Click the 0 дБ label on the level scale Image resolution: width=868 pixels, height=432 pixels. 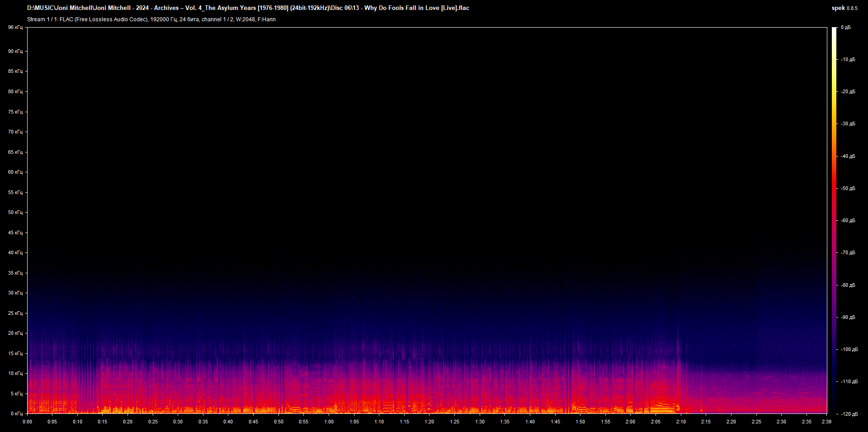(x=845, y=28)
